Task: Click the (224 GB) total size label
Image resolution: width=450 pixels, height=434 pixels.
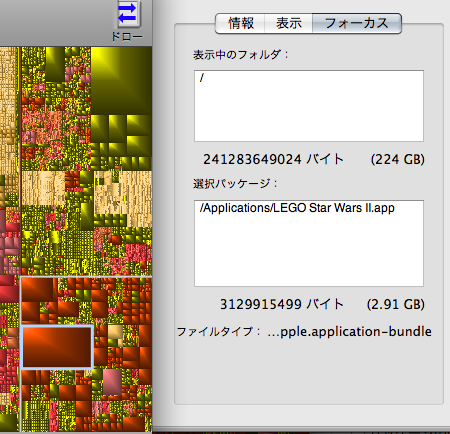Action: [397, 159]
